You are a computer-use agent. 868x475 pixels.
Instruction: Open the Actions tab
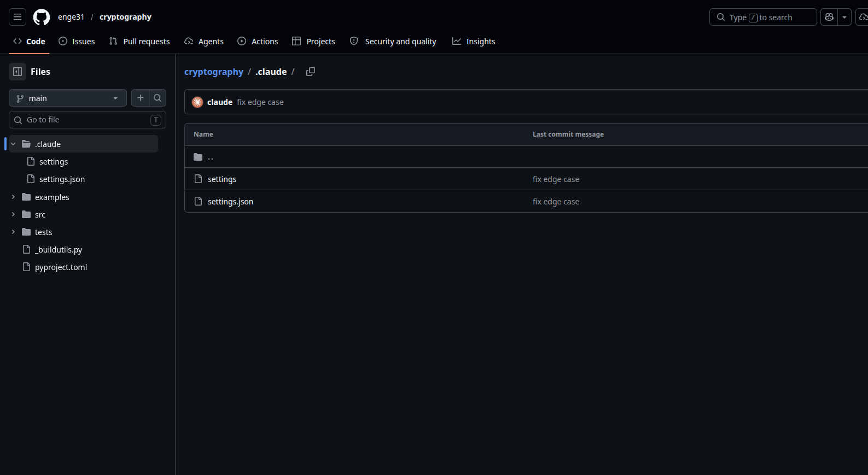tap(258, 42)
